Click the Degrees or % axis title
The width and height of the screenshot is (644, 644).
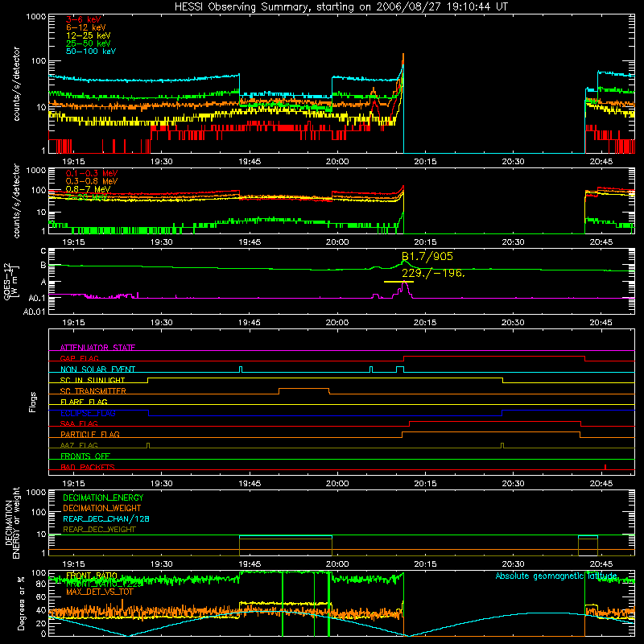pos(21,603)
